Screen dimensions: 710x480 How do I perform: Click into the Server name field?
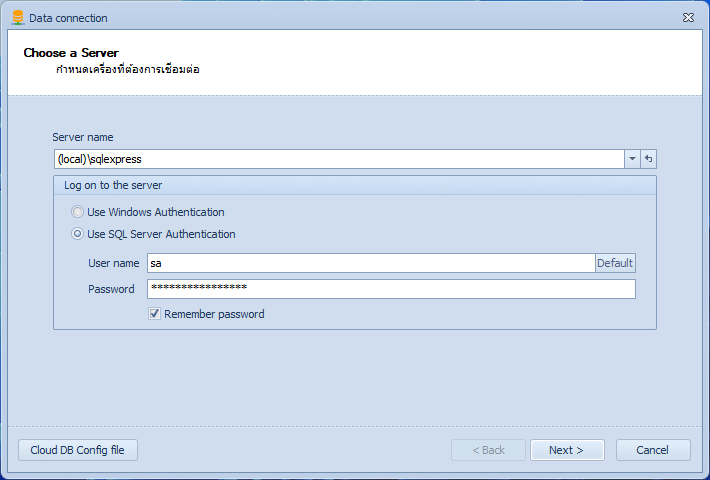click(339, 159)
